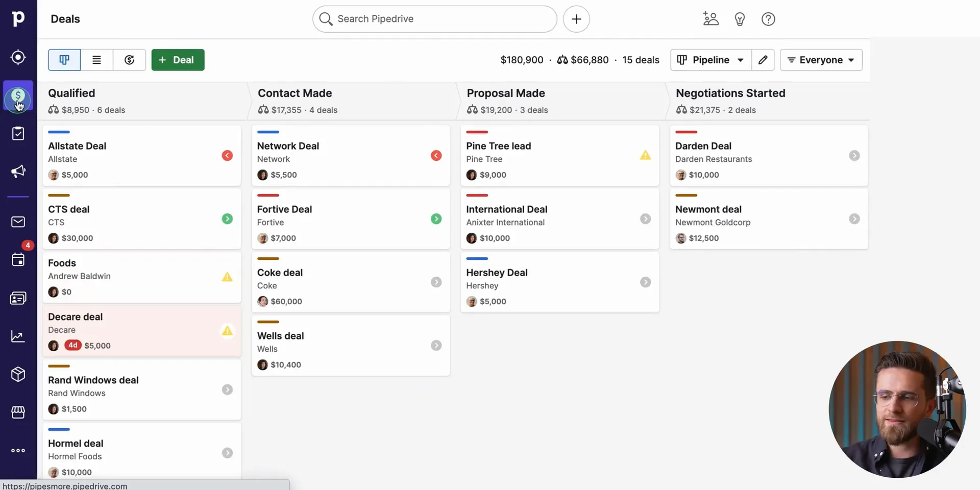980x490 pixels.
Task: Select the Negotiations Started stage header
Action: pos(730,93)
